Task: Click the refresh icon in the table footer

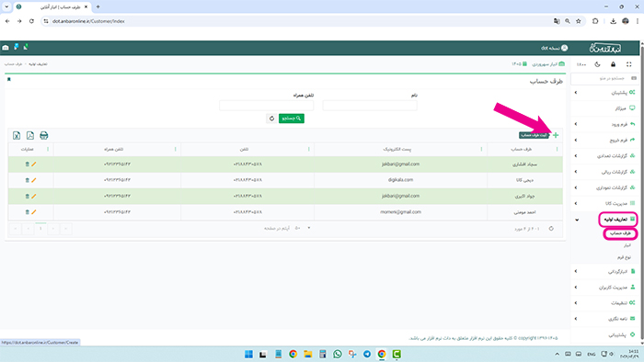Action: (551, 229)
